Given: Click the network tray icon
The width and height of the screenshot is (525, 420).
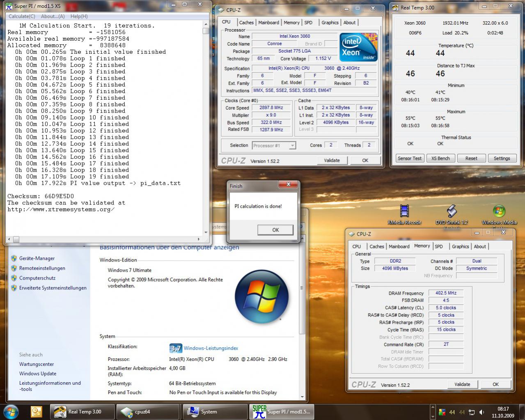Looking at the screenshot, I should point(472,412).
